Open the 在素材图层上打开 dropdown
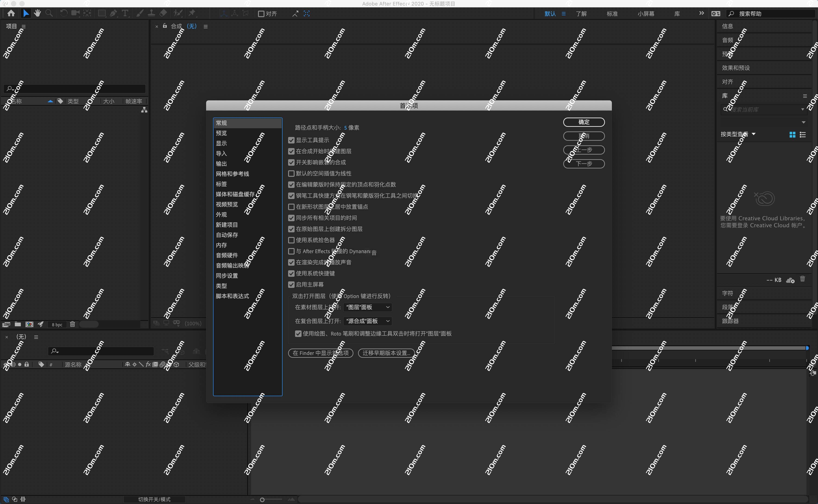 click(x=368, y=307)
